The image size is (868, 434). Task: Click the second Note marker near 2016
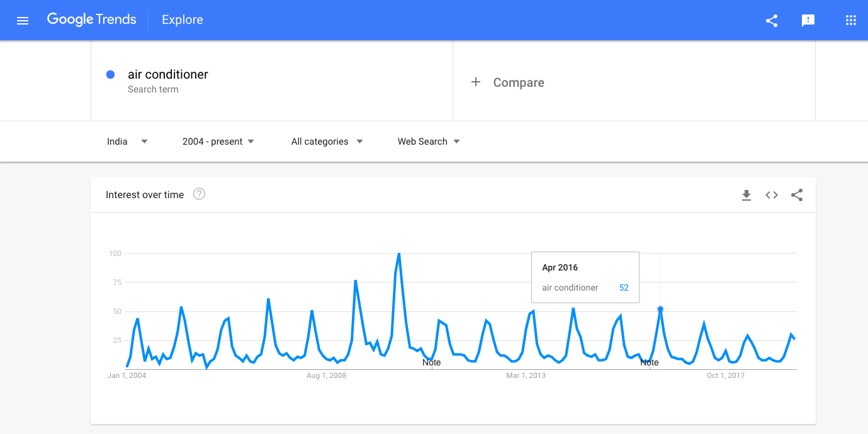[x=650, y=362]
